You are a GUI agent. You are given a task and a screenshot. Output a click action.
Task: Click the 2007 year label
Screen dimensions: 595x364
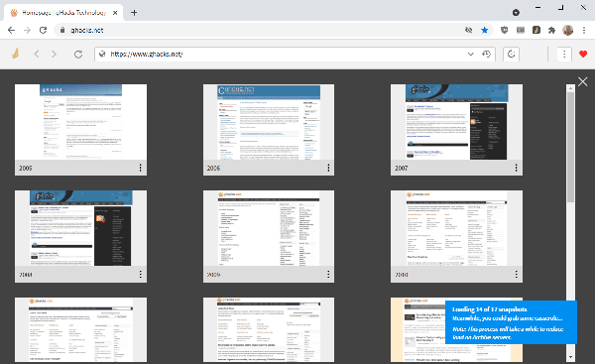coord(401,168)
